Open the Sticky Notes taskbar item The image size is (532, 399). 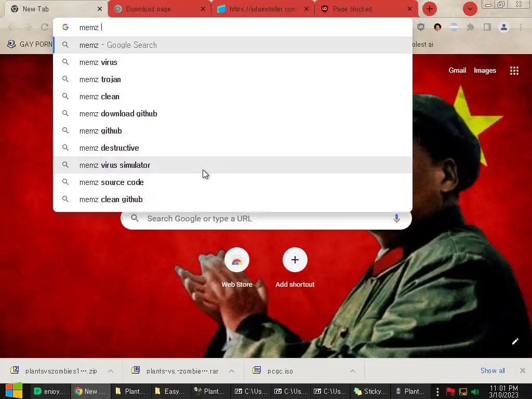click(x=371, y=392)
